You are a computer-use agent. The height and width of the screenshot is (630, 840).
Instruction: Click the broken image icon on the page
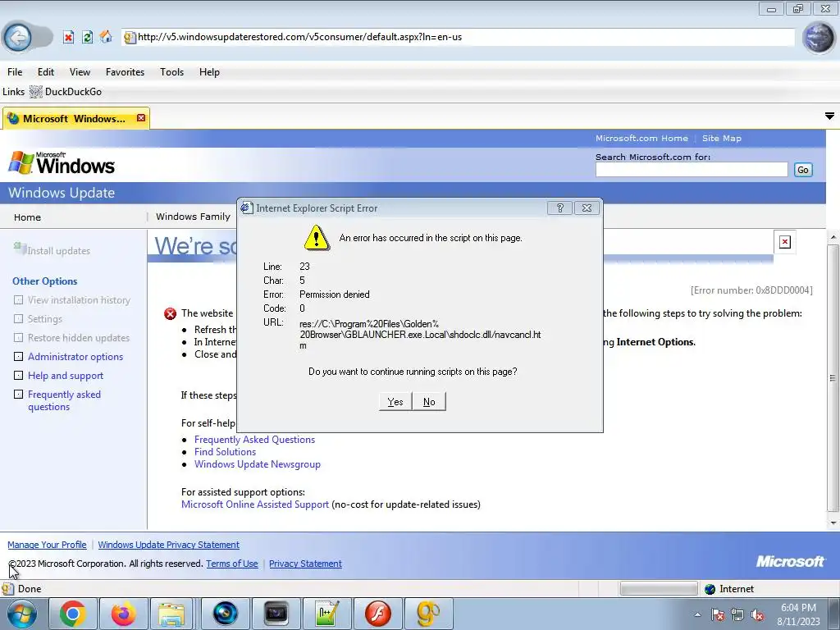785,242
